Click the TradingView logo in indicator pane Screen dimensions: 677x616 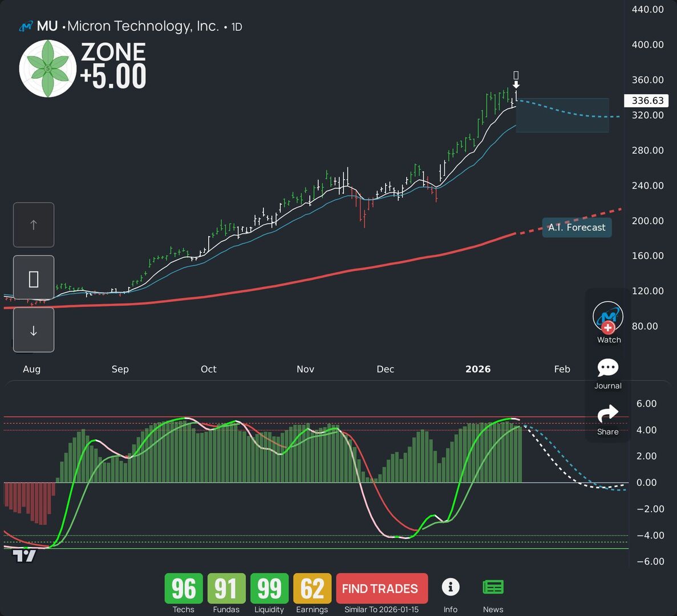tap(25, 556)
